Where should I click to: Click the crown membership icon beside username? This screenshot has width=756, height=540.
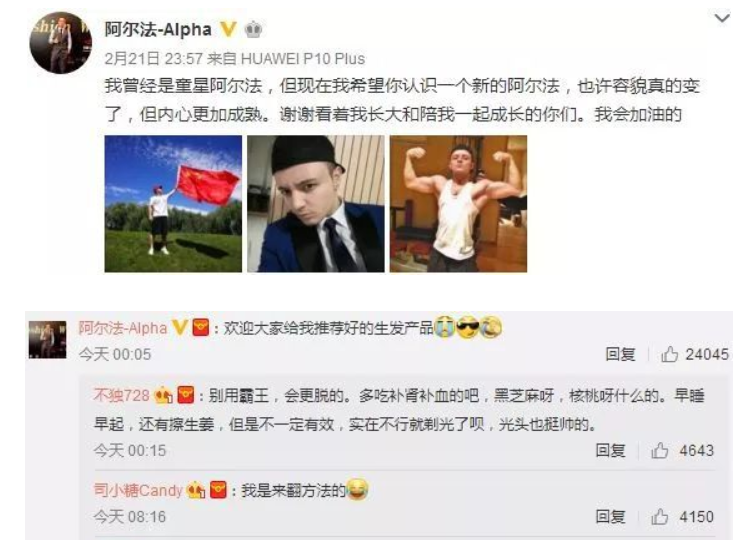click(x=254, y=30)
